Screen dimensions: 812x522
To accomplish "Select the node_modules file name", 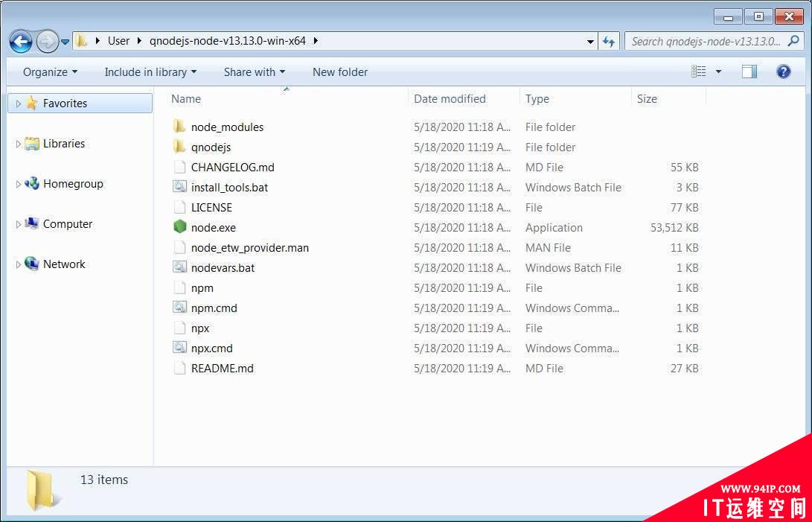I will [227, 127].
